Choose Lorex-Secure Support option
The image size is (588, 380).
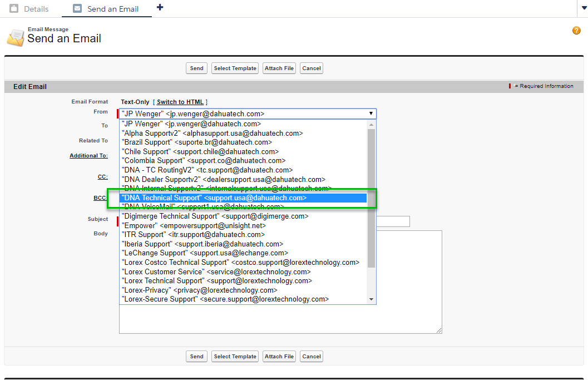click(x=243, y=299)
